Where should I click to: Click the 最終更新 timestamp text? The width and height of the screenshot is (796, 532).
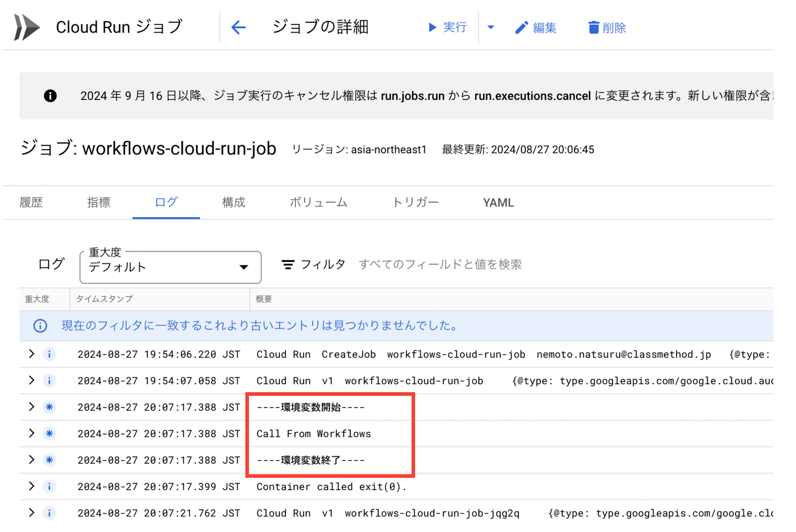click(x=518, y=150)
